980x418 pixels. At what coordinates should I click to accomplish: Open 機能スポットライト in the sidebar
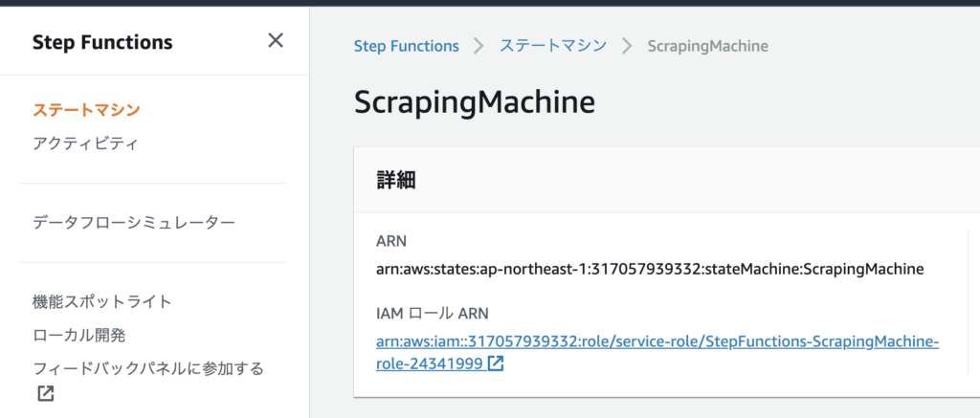101,302
